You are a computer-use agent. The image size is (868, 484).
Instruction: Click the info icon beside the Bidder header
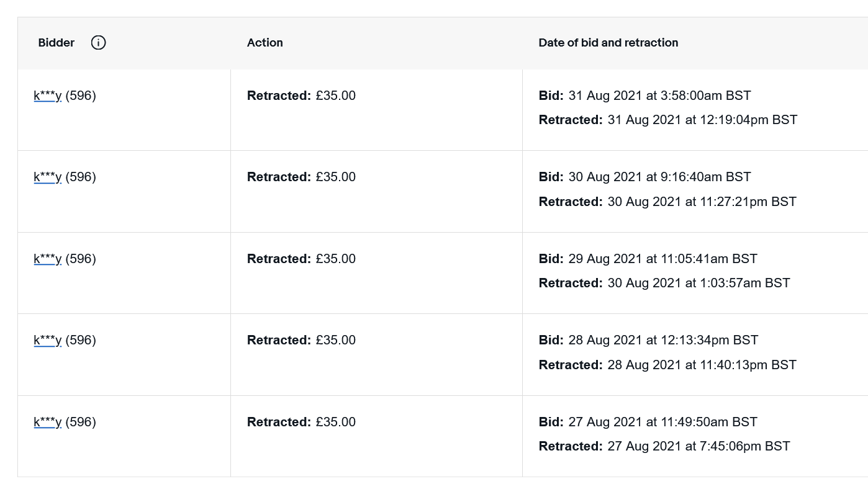tap(98, 43)
